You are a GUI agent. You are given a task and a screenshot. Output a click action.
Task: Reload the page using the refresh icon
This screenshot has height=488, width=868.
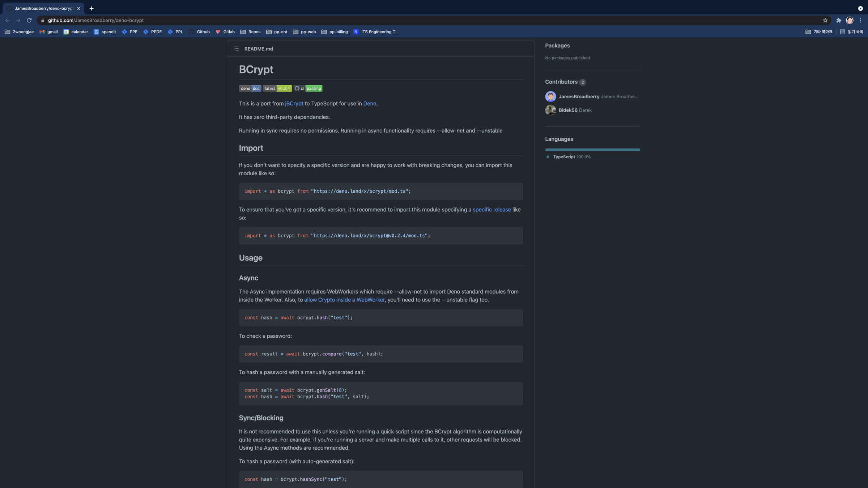[29, 21]
